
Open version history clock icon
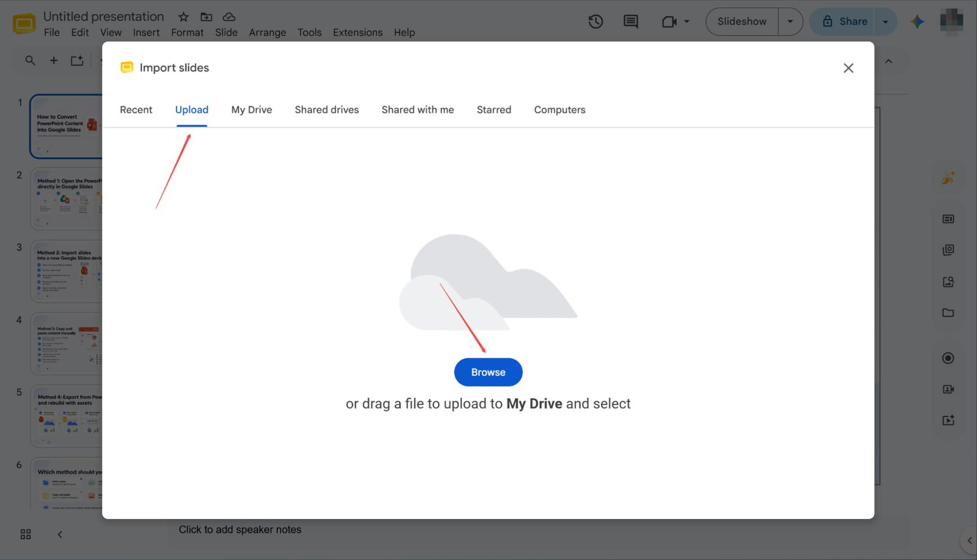pos(595,21)
